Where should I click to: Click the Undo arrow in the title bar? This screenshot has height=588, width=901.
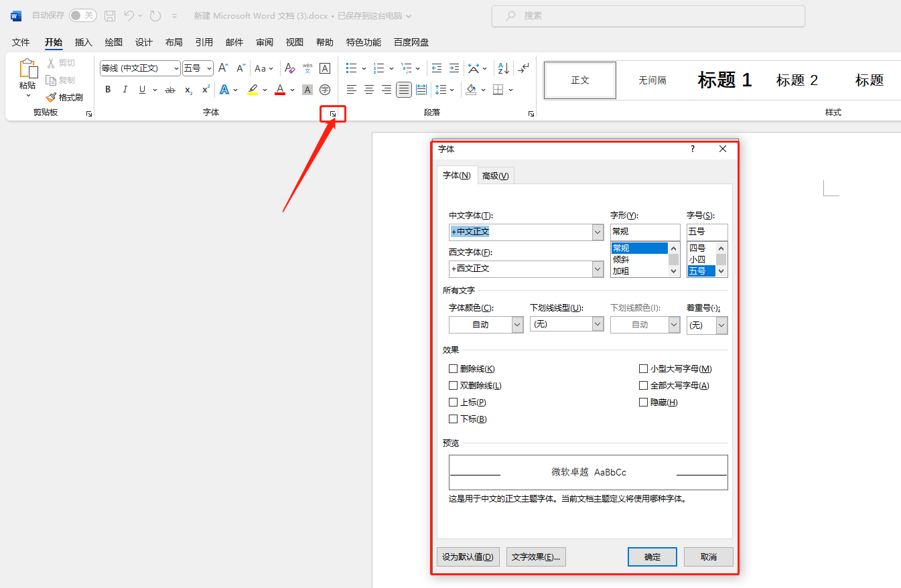(x=129, y=15)
